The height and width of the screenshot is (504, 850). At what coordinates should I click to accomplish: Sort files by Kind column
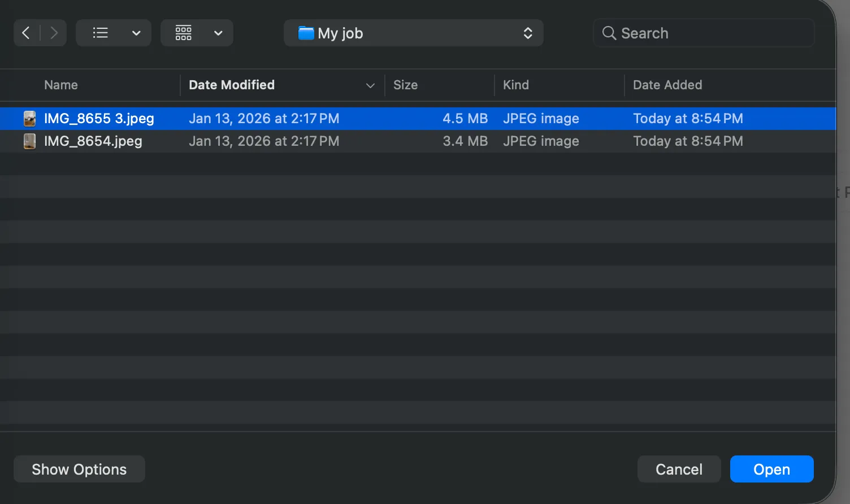coord(516,85)
